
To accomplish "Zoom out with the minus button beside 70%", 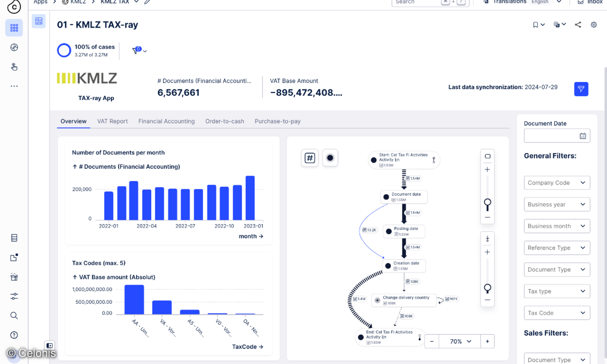I will pos(432,342).
